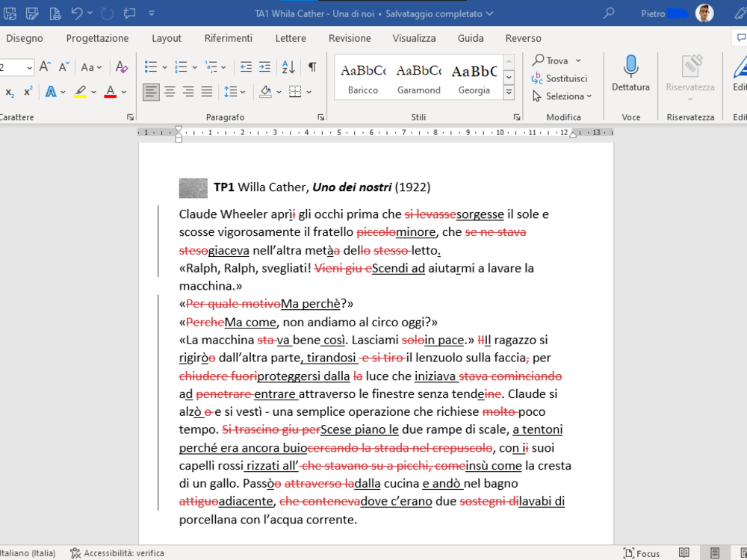Open the Revisione ribbon tab
The width and height of the screenshot is (747, 560).
pyautogui.click(x=350, y=38)
